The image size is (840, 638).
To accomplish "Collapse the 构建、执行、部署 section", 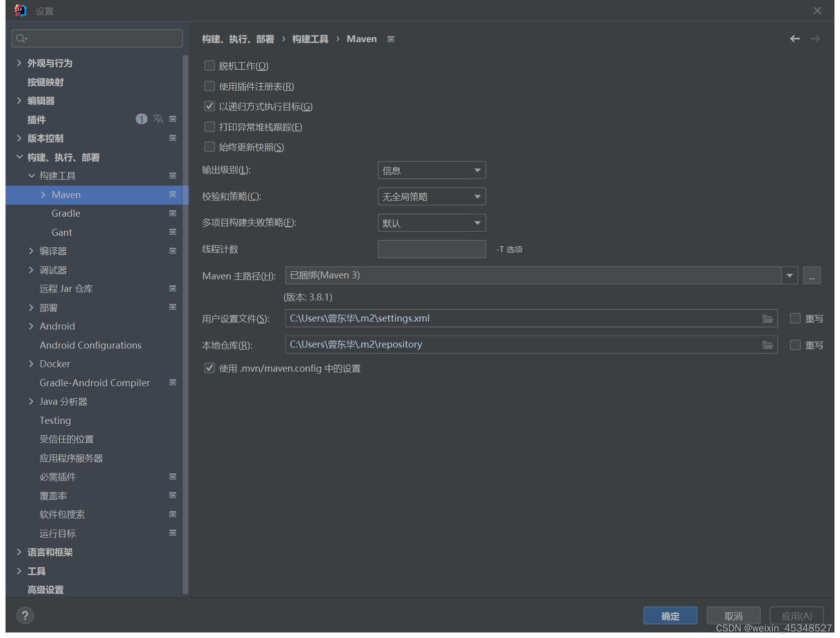I will 19,157.
